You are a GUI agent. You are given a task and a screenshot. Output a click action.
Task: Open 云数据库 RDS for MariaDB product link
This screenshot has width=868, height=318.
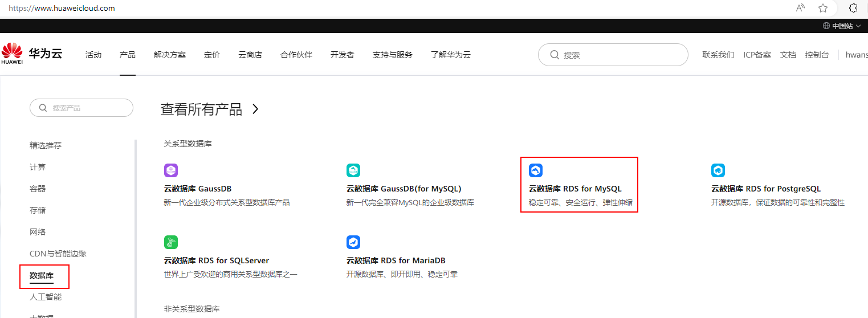pos(396,260)
